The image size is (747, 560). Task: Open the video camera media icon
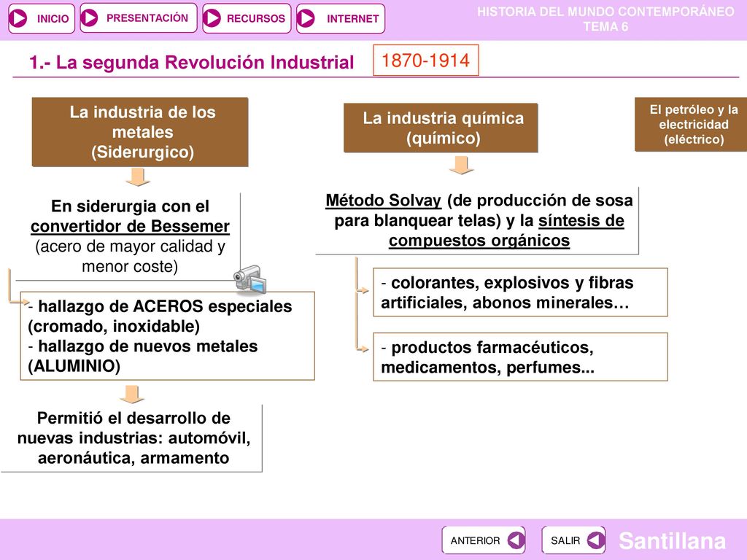[249, 279]
